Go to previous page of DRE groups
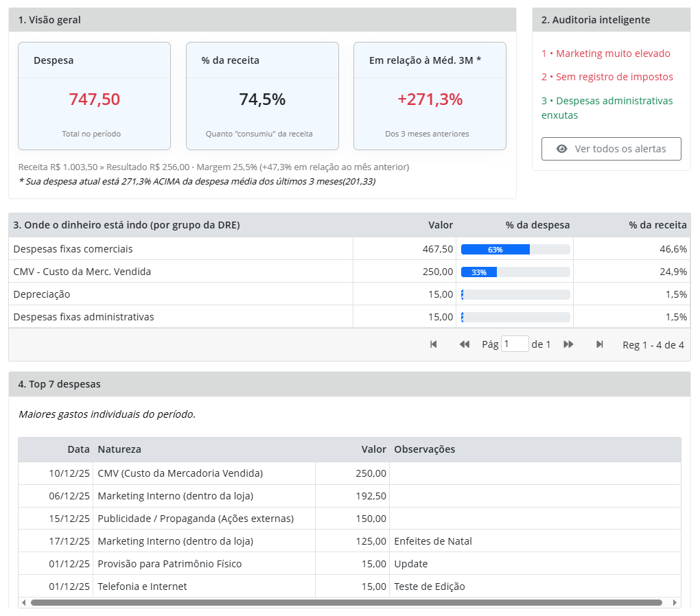Screen dimensions: 700x616 click(465, 344)
